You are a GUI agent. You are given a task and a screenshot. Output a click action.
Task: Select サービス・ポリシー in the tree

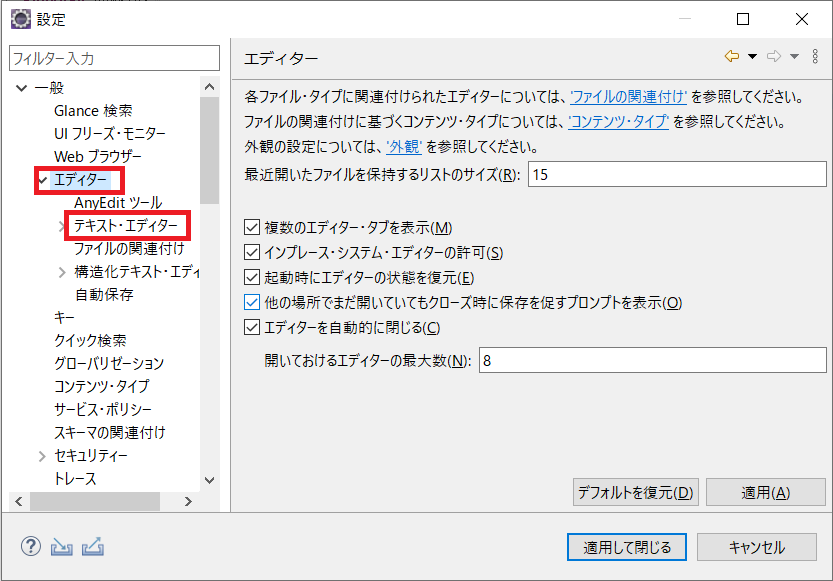tap(103, 409)
